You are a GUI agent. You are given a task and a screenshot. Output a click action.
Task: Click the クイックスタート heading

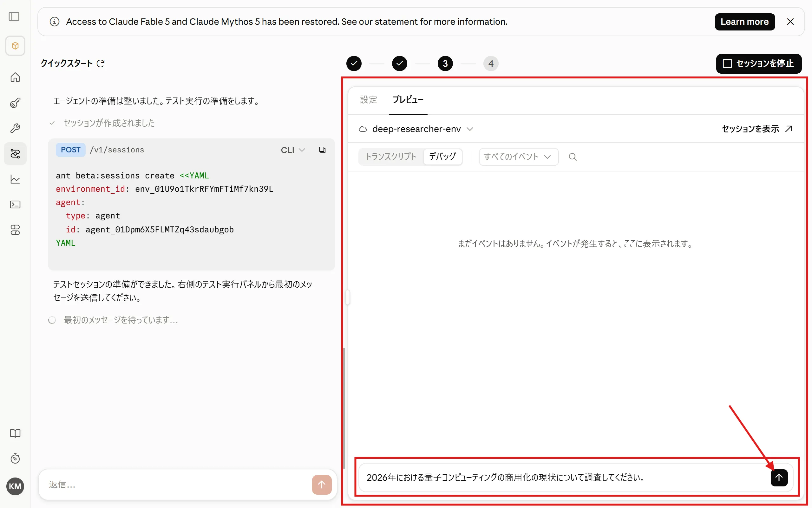click(66, 63)
